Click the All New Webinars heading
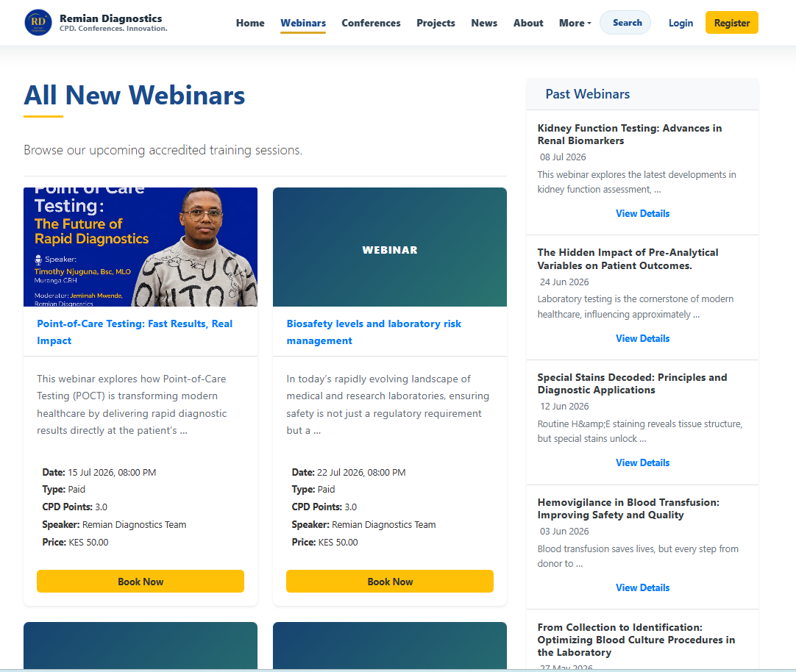Screen dimensions: 796x672 tap(135, 96)
